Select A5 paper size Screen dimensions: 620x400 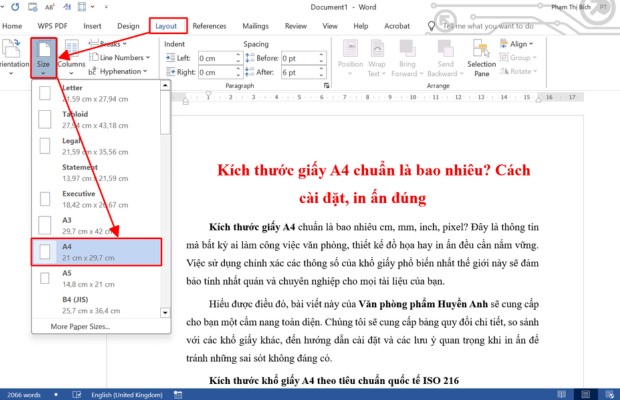click(96, 279)
